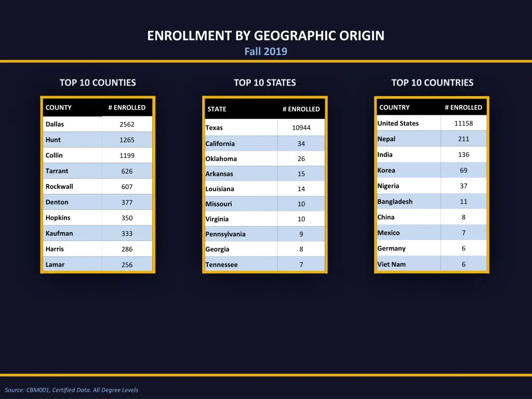Select the value 69
The height and width of the screenshot is (399, 532).
[x=463, y=170]
